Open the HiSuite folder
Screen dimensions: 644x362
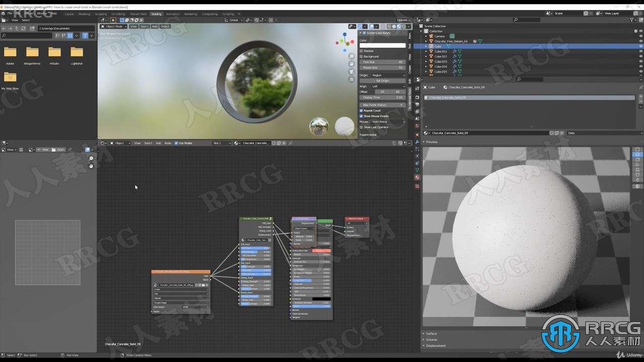54,52
